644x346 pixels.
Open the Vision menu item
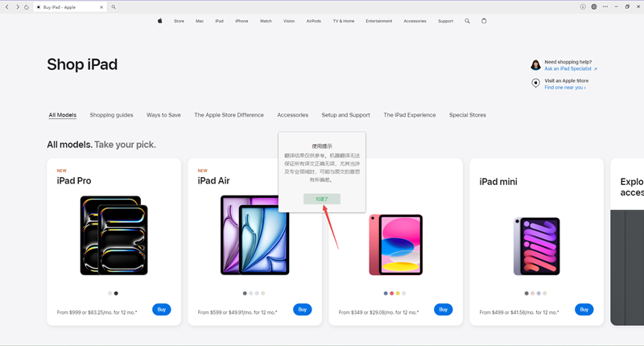pos(289,21)
